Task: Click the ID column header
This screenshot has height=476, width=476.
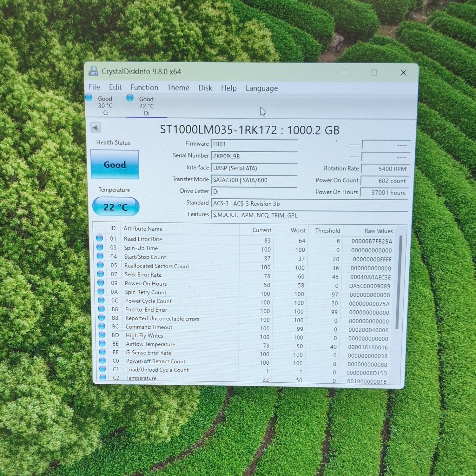Action: pos(113,228)
